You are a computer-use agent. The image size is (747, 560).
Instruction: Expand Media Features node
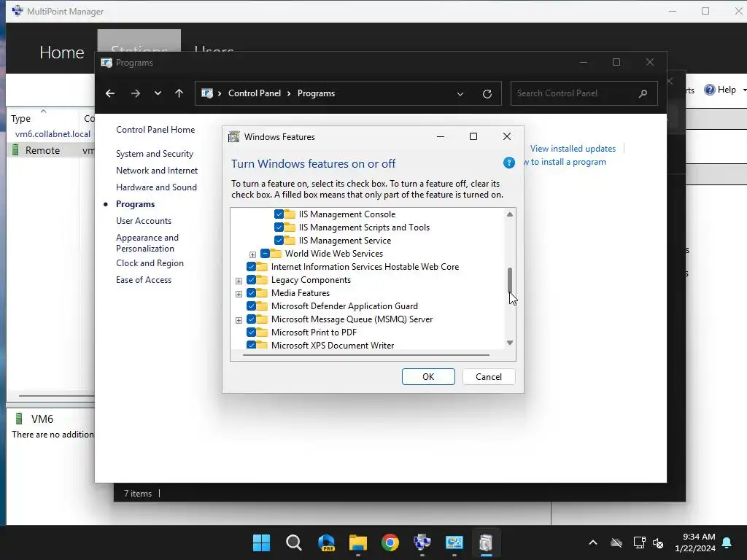click(239, 294)
